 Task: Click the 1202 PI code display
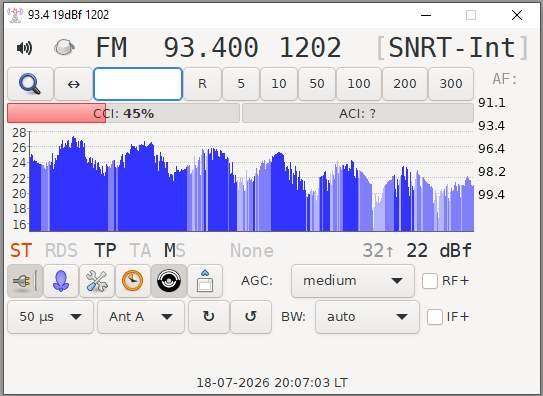[x=310, y=47]
